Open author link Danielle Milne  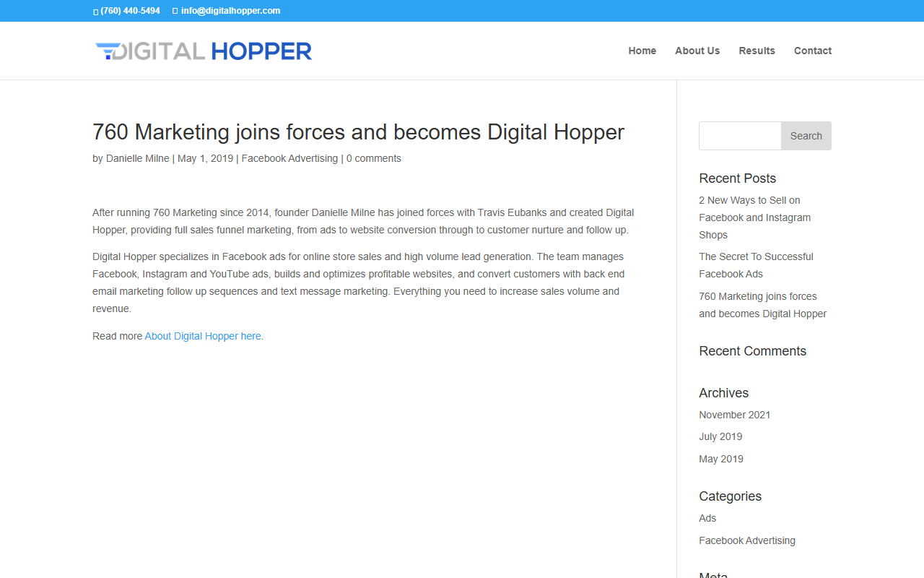138,158
